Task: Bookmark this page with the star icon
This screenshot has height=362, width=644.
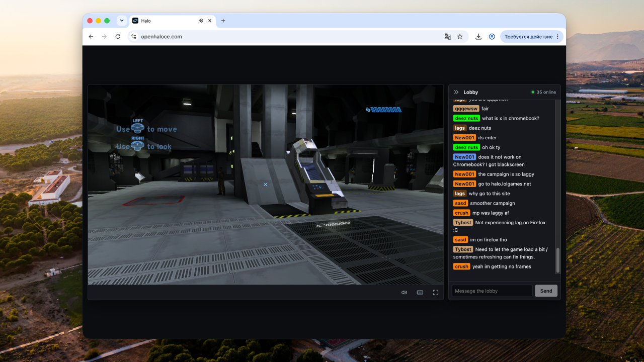Action: click(460, 37)
